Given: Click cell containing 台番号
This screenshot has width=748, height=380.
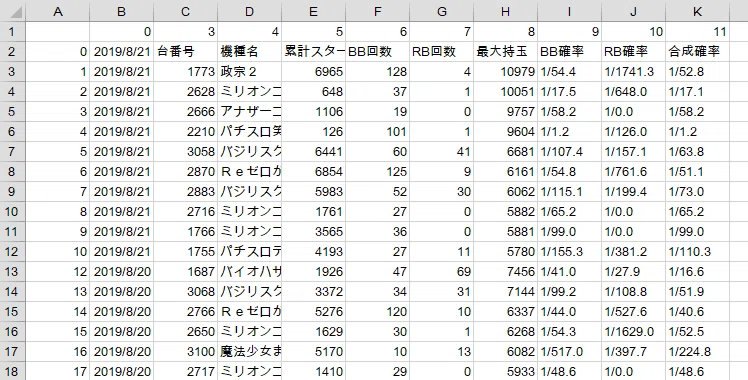Looking at the screenshot, I should [x=186, y=51].
